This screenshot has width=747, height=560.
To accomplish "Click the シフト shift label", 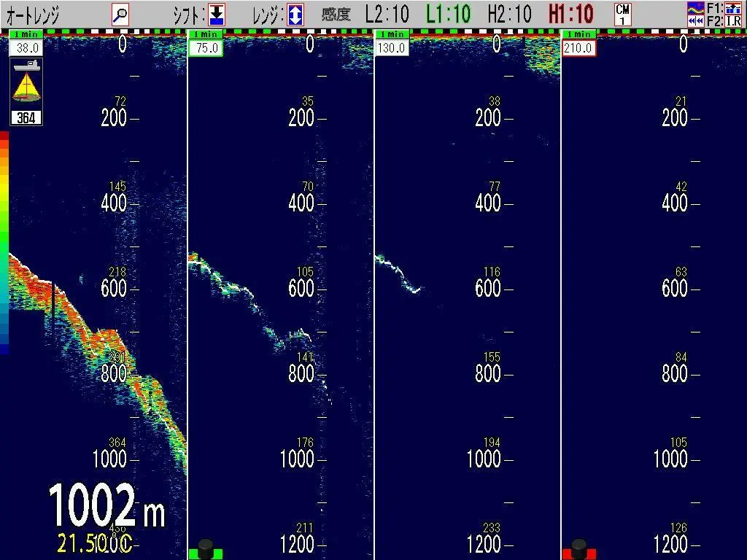I will [189, 16].
